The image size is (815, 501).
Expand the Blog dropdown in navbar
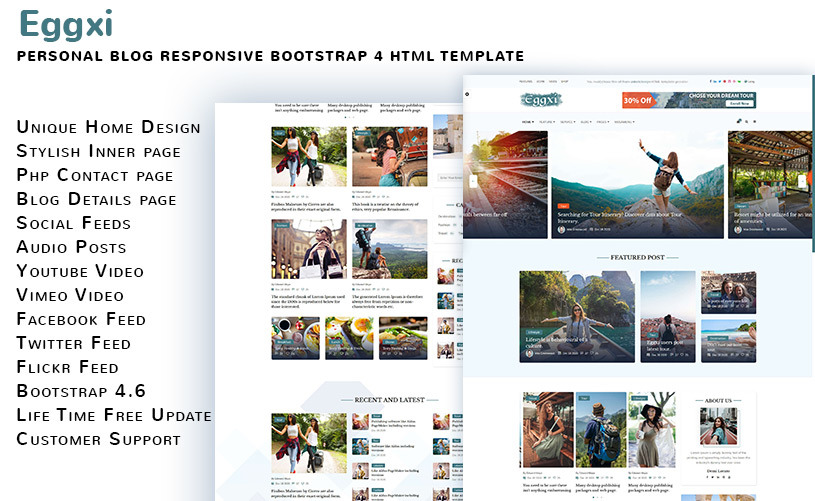(585, 122)
